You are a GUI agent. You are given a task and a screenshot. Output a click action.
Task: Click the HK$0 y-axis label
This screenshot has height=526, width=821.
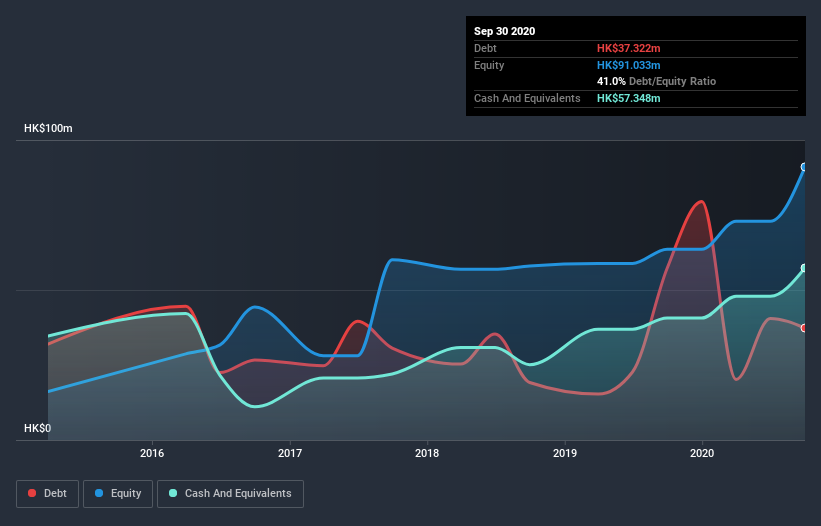(38, 428)
